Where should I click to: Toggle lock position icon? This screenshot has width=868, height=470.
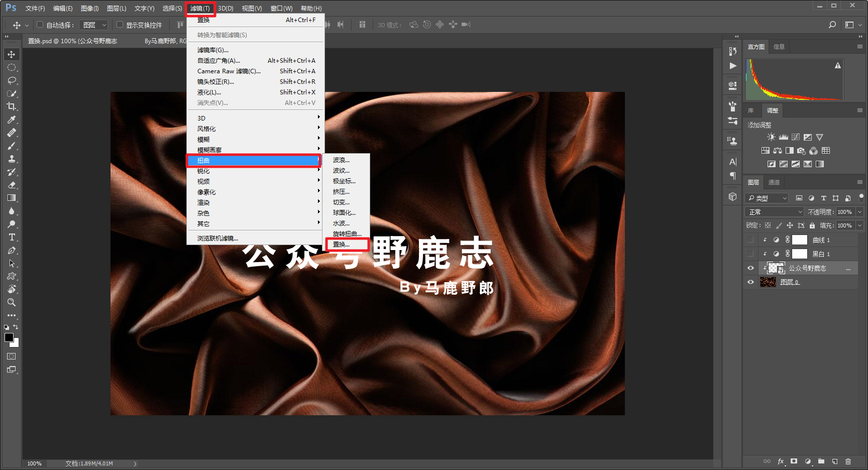point(790,225)
